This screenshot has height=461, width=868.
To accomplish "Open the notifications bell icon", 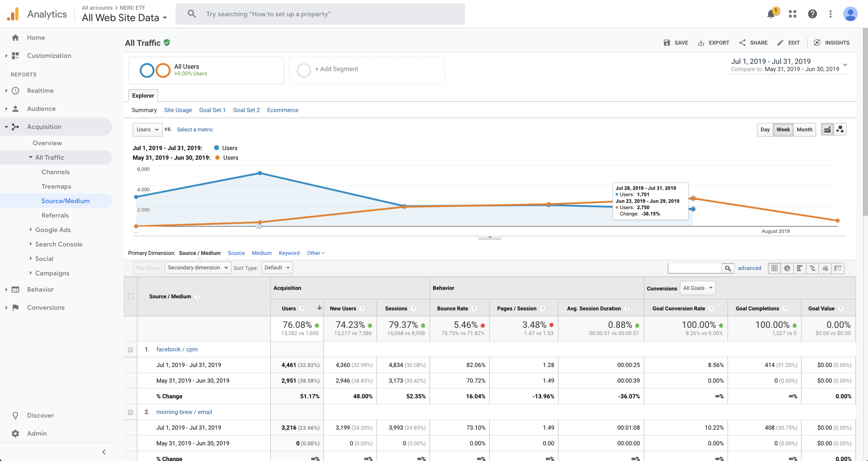I will [x=771, y=14].
